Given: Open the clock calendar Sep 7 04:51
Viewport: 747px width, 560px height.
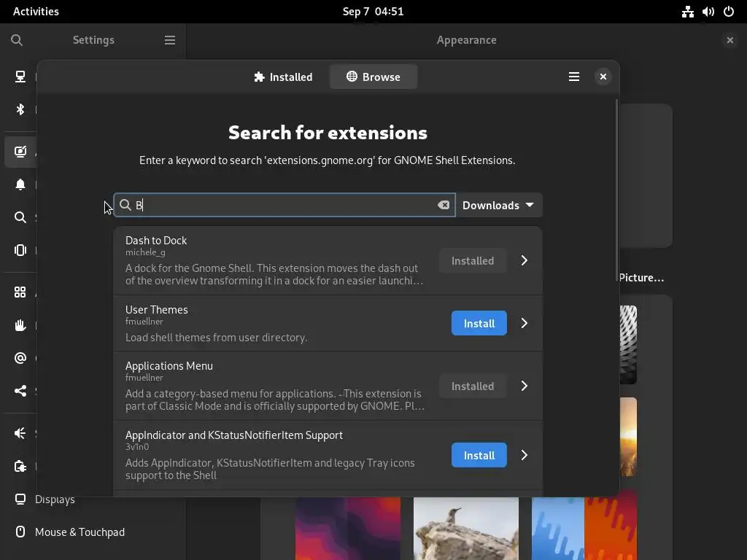Looking at the screenshot, I should pyautogui.click(x=373, y=12).
